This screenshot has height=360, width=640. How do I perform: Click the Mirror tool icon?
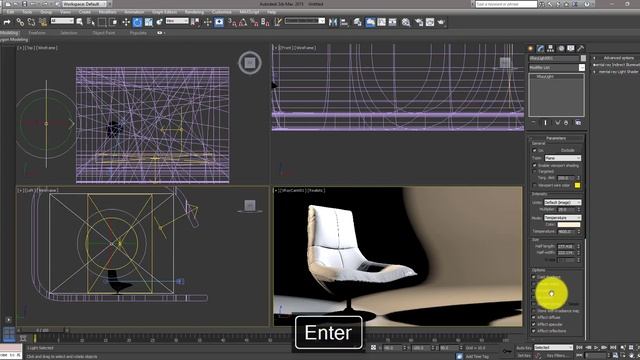point(333,22)
